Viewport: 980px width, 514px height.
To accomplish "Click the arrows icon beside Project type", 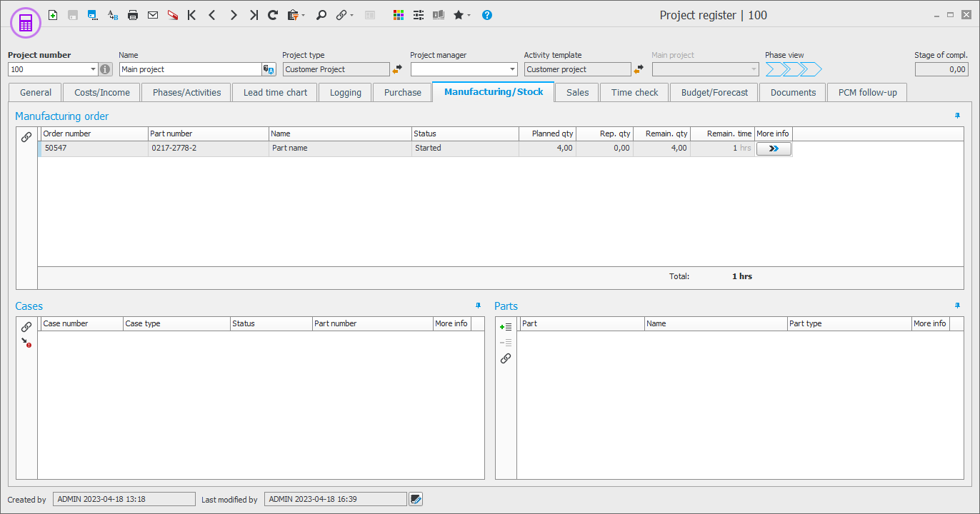I will (x=397, y=69).
